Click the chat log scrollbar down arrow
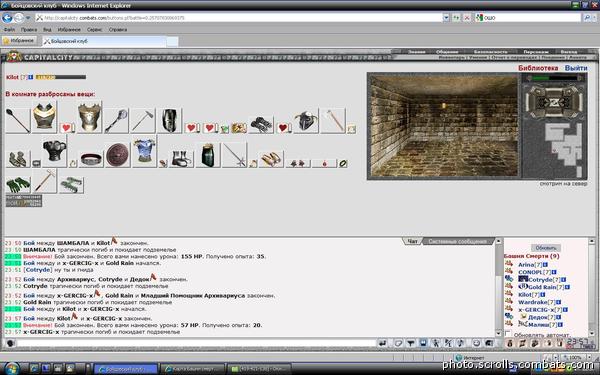The height and width of the screenshot is (375, 600). click(x=499, y=333)
